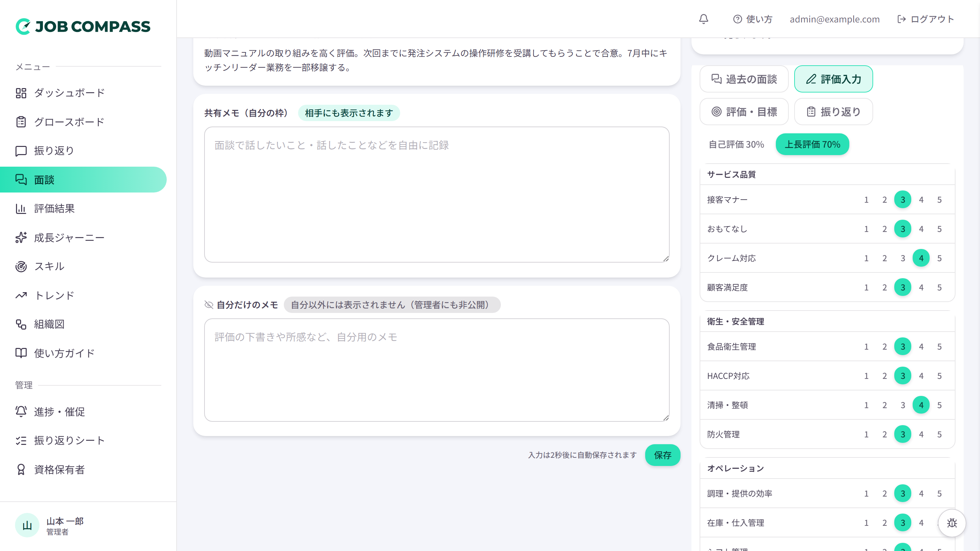This screenshot has width=980, height=551.
Task: Select 自己評価 30% toggle
Action: tap(736, 145)
